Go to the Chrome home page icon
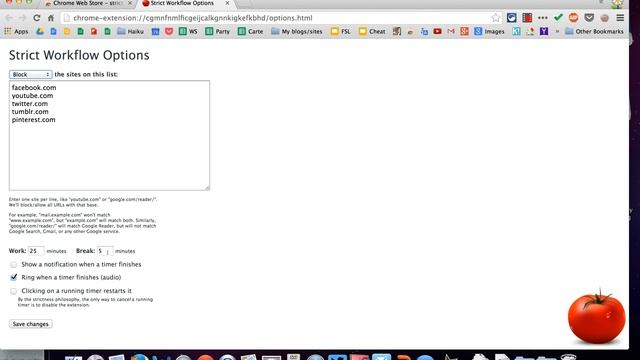 pyautogui.click(x=51, y=18)
